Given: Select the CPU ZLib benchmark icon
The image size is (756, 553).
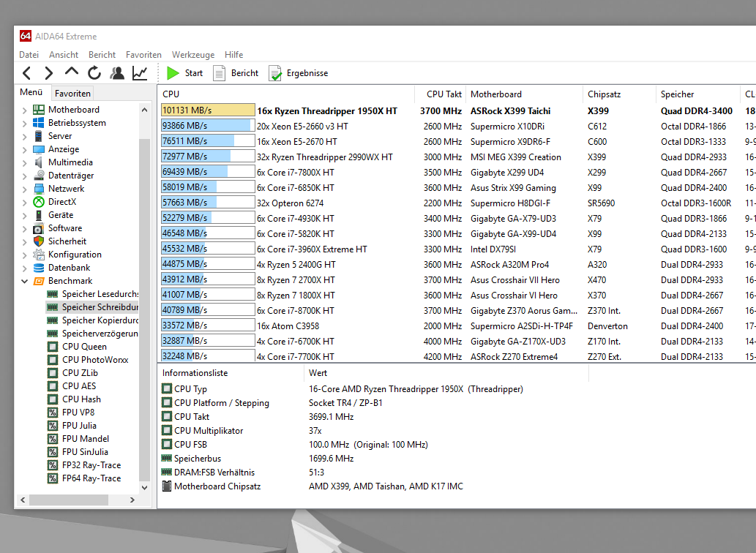Looking at the screenshot, I should point(53,373).
